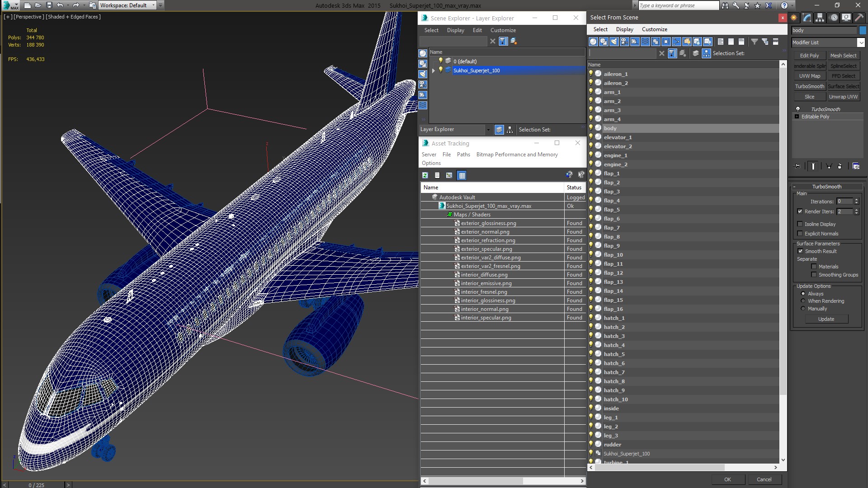Viewport: 868px width, 488px height.
Task: Add the UVW Map modifier button
Action: click(809, 76)
